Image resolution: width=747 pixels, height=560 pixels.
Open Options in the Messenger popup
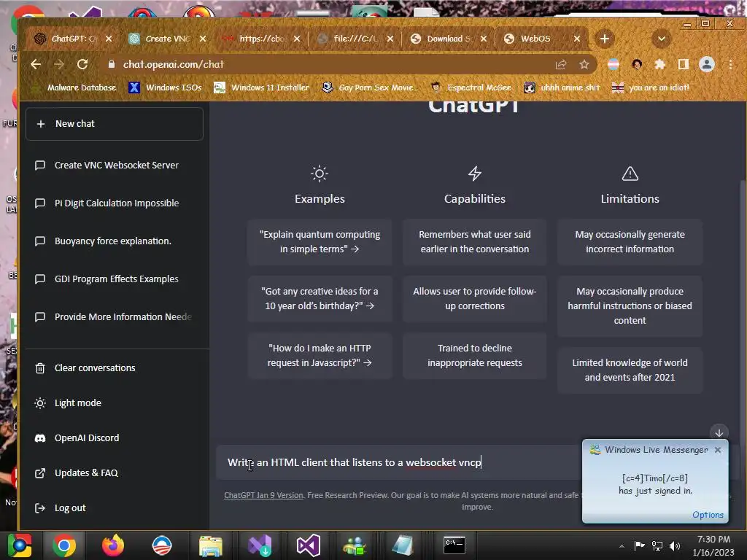click(x=708, y=515)
